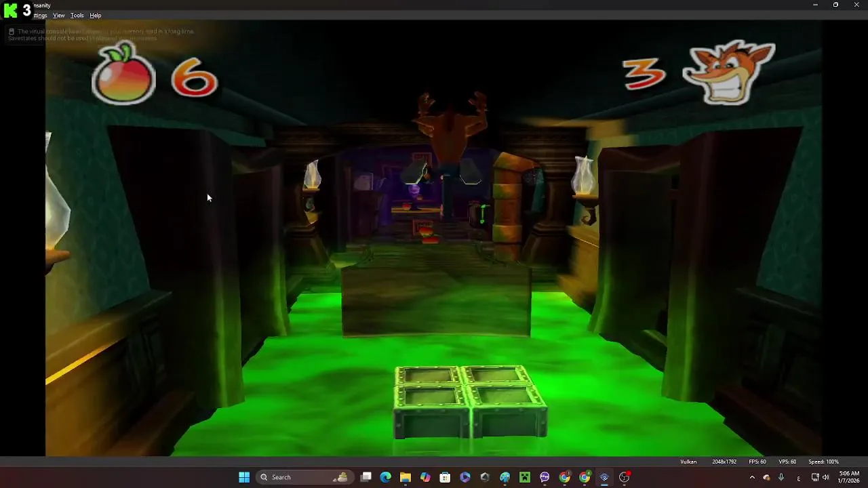Click the network tray icon

(x=815, y=477)
